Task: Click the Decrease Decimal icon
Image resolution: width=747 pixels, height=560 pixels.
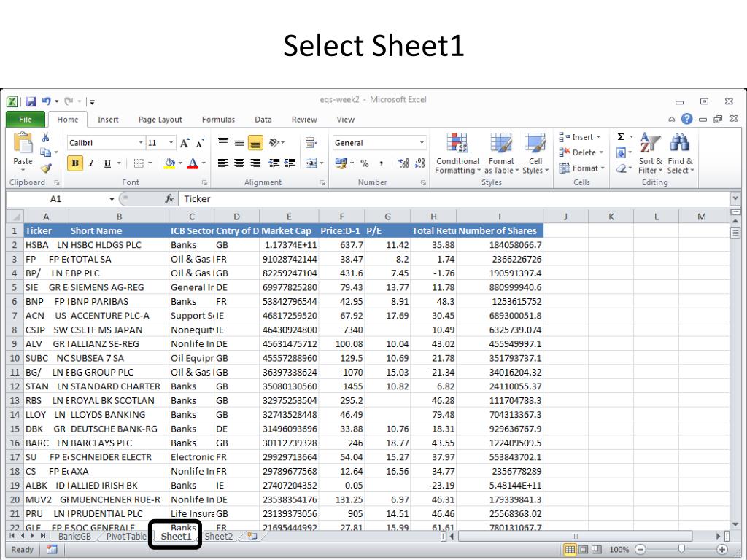Action: (x=419, y=163)
